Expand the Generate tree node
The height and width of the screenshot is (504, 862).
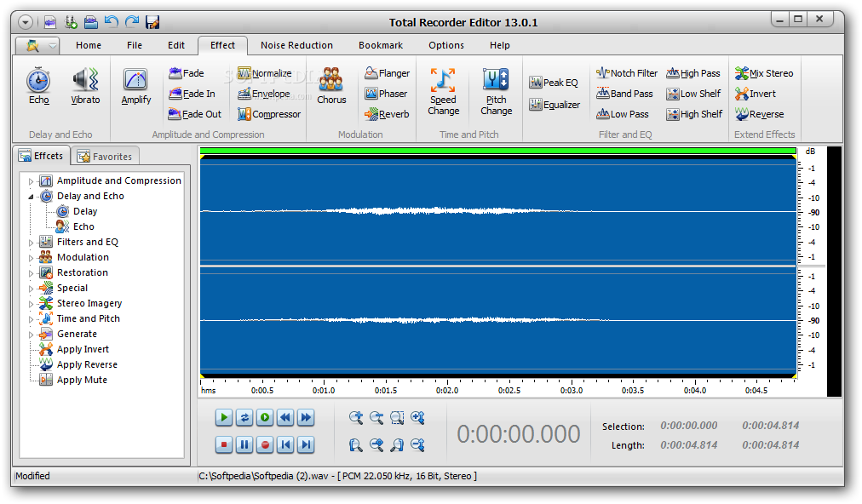[x=31, y=335]
